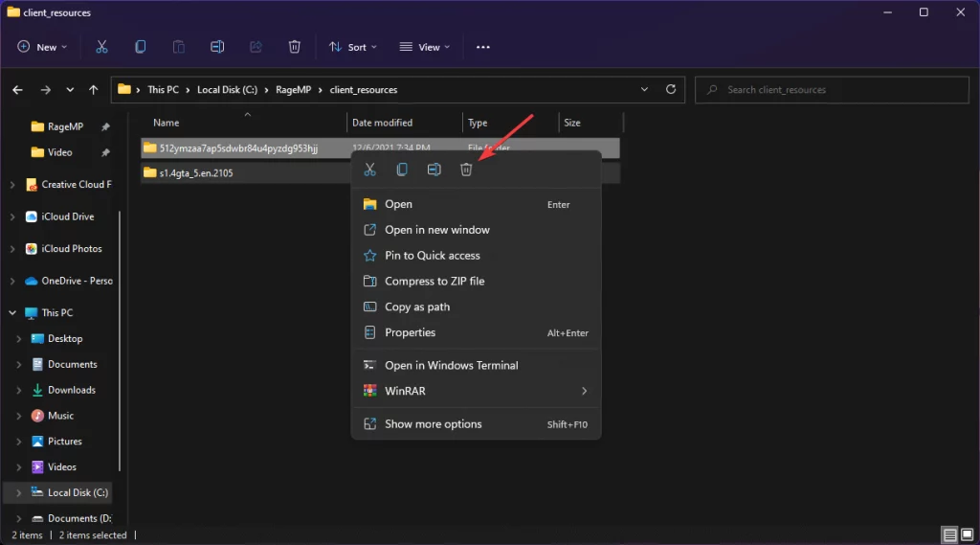Viewport: 980px width, 545px height.
Task: Choose Open in Windows Terminal
Action: pos(477,366)
